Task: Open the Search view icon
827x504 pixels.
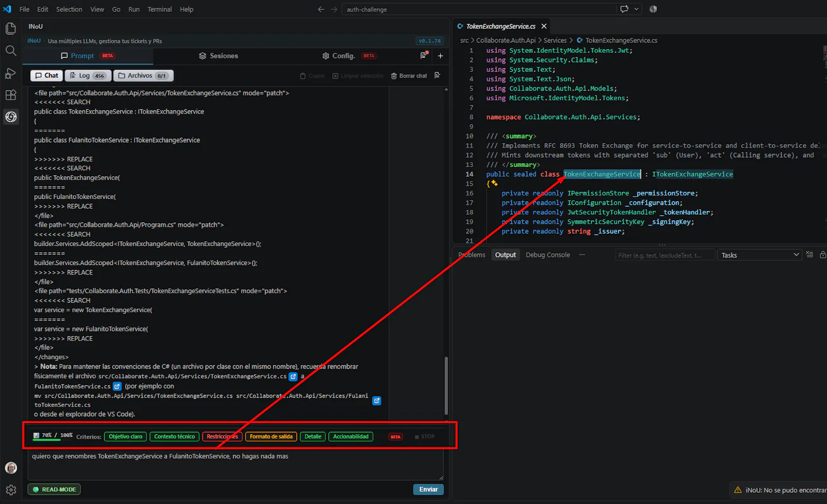Action: 11,51
